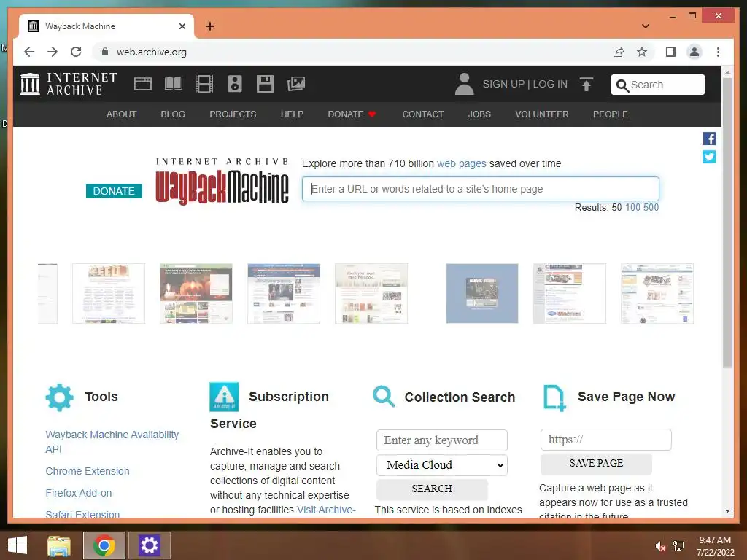747x560 pixels.
Task: Open the Video film icon
Action: [x=204, y=84]
